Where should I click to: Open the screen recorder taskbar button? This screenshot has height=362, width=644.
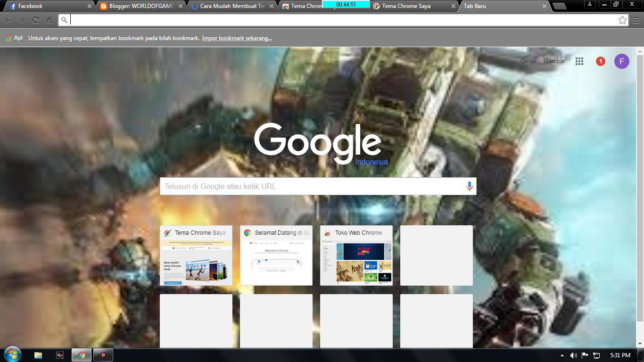click(x=103, y=355)
